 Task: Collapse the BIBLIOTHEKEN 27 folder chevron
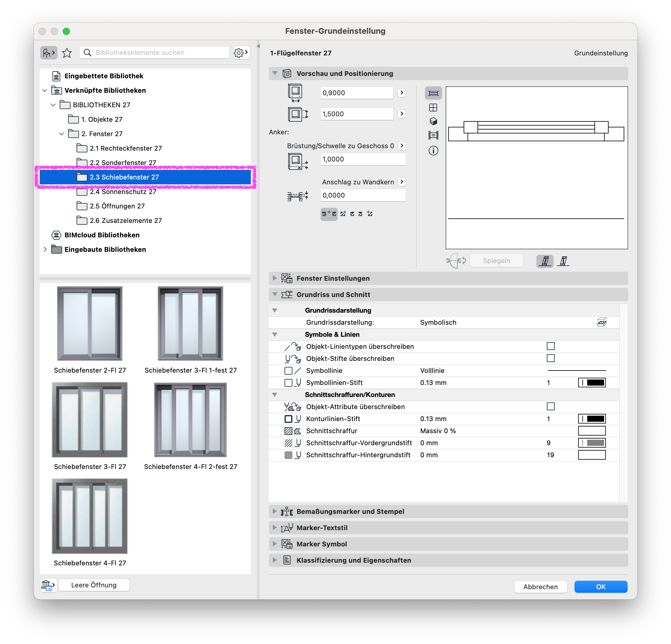(x=53, y=105)
